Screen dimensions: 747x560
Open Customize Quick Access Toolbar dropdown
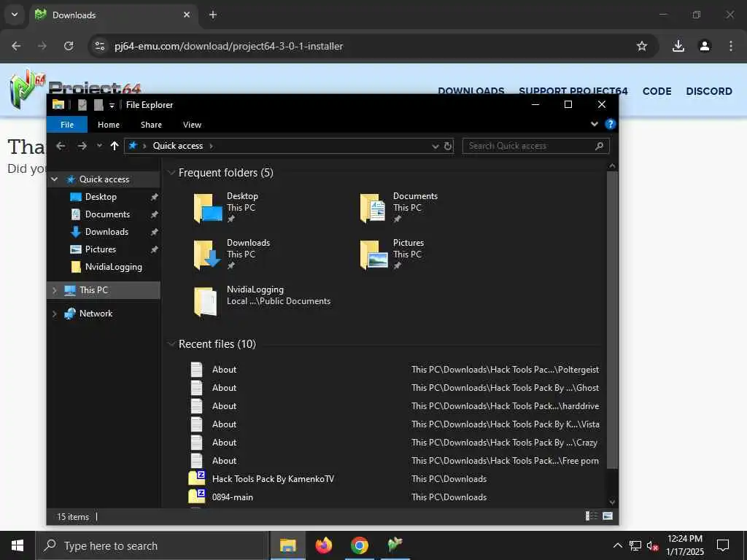112,105
